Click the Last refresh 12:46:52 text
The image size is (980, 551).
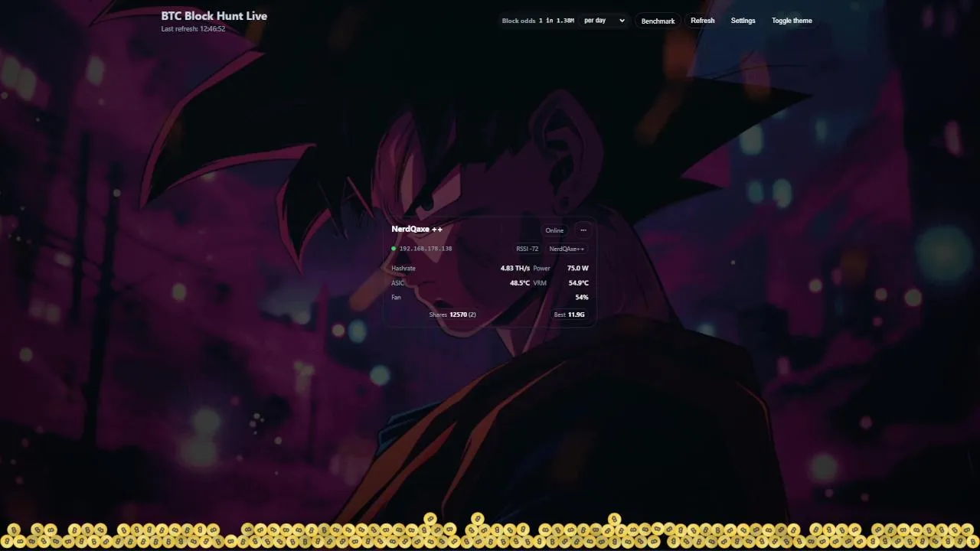(x=193, y=29)
